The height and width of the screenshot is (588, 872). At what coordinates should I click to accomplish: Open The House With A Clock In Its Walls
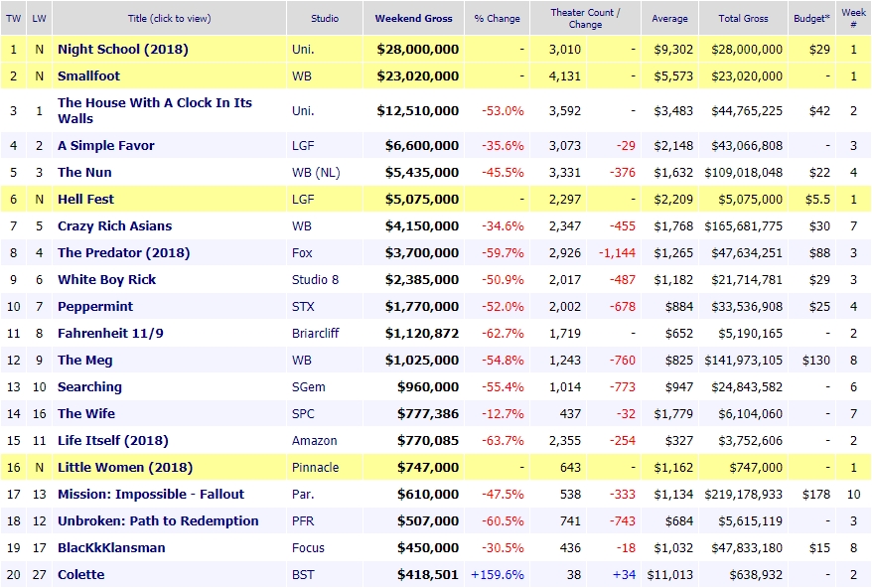click(x=155, y=110)
